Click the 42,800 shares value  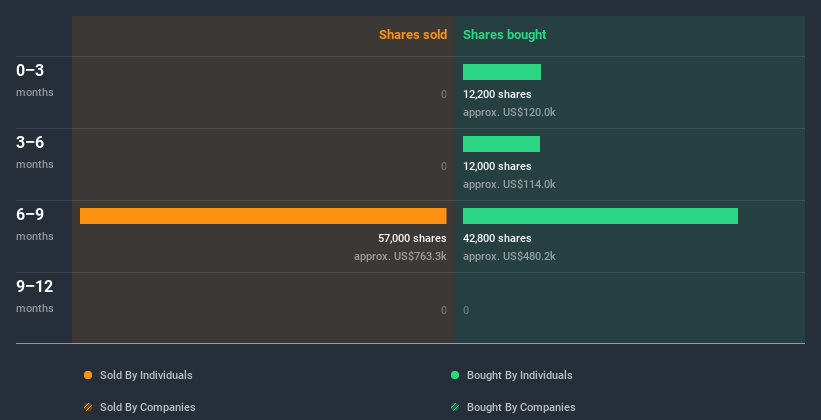(x=497, y=238)
